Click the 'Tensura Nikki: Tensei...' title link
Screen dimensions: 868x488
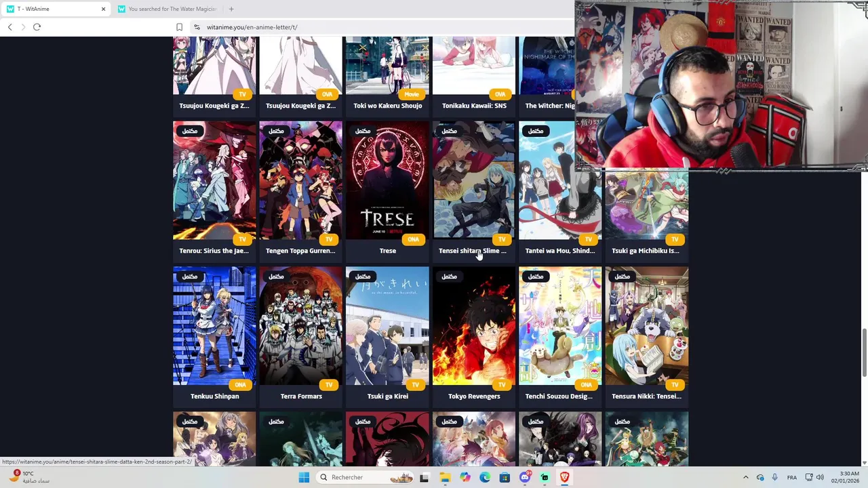tap(646, 396)
